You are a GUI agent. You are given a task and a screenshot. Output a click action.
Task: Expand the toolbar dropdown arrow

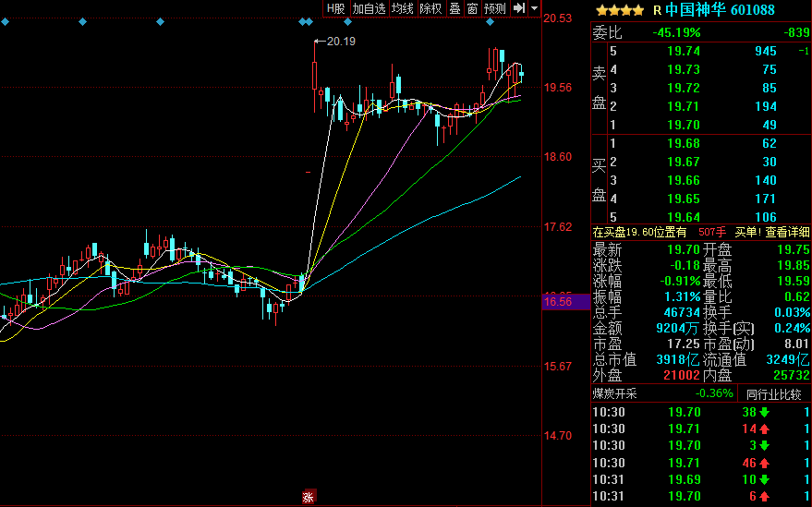tap(534, 8)
